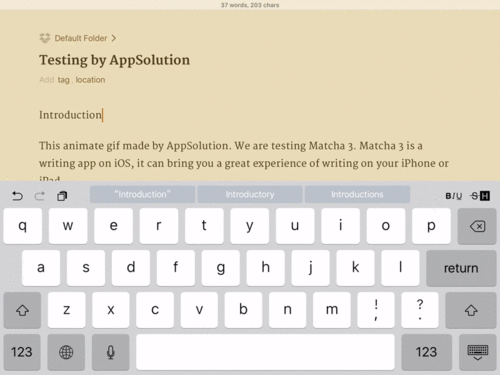Tap the a key

coord(41,268)
